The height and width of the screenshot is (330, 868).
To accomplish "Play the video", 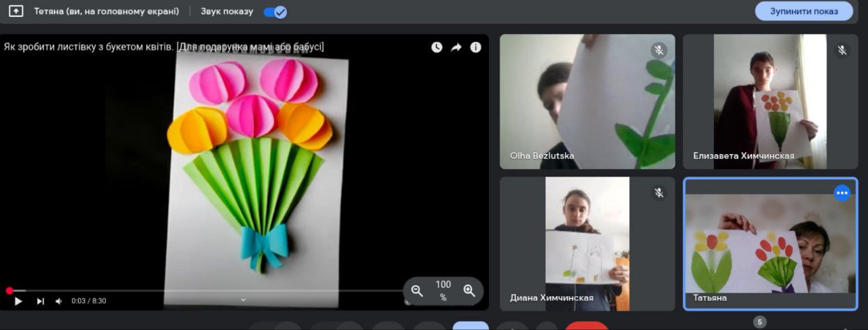I will point(18,301).
